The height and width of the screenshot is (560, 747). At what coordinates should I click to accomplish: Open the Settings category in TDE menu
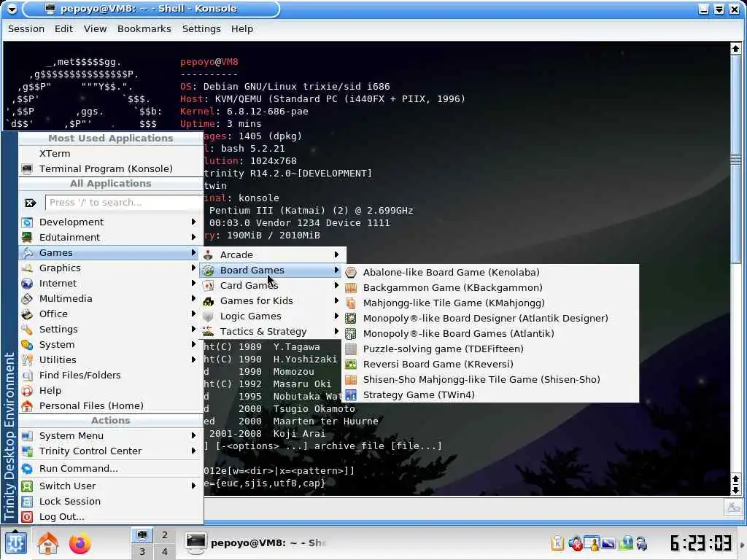tap(111, 329)
